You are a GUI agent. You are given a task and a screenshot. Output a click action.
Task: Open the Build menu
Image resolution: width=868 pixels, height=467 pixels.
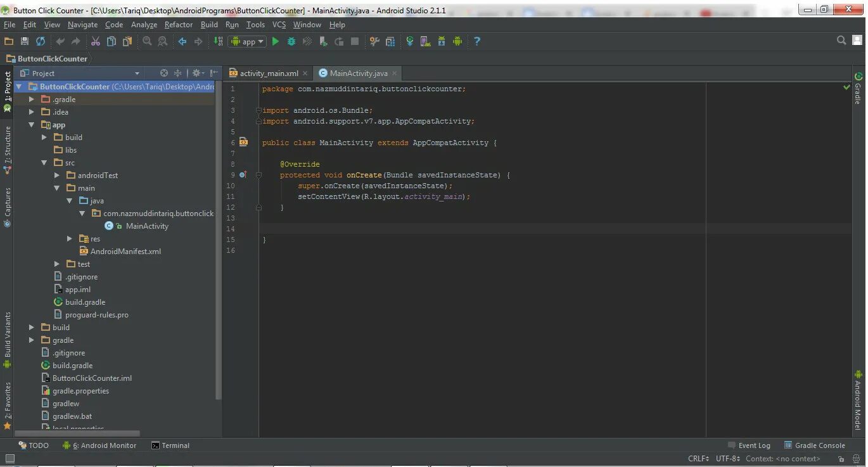209,25
